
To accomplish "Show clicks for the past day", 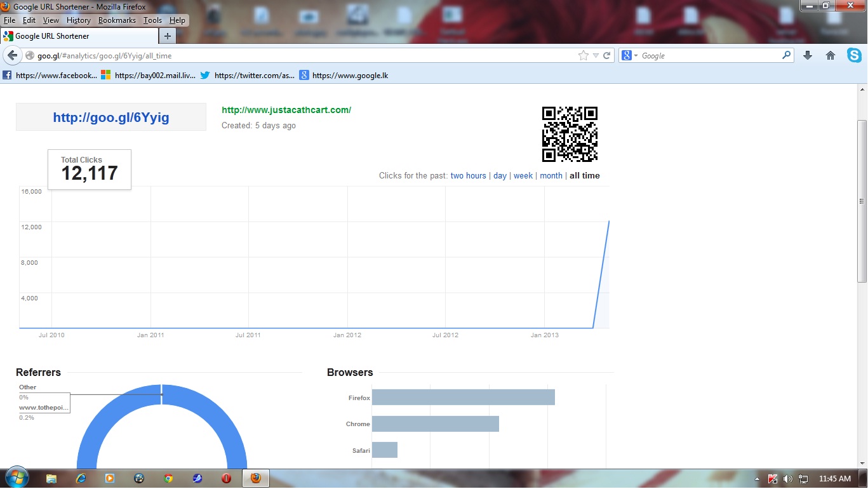I will coord(500,176).
